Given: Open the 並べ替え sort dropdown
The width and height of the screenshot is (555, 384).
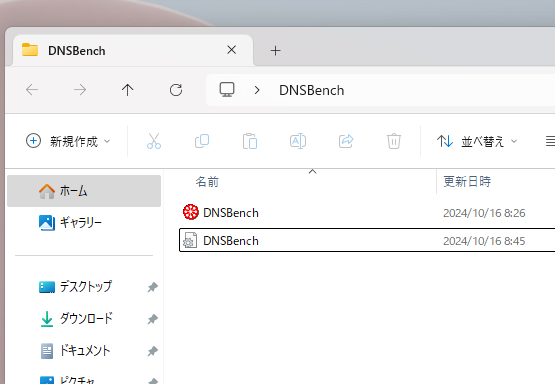Looking at the screenshot, I should (477, 141).
